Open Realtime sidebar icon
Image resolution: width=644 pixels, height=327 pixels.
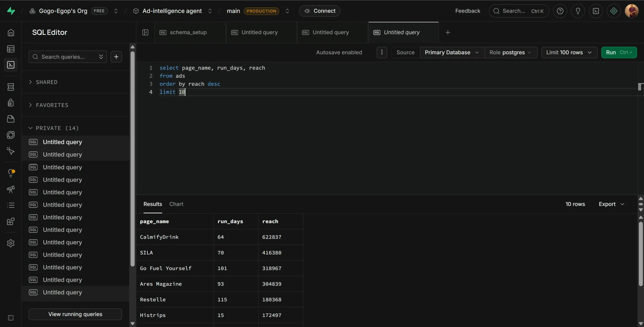[x=11, y=151]
